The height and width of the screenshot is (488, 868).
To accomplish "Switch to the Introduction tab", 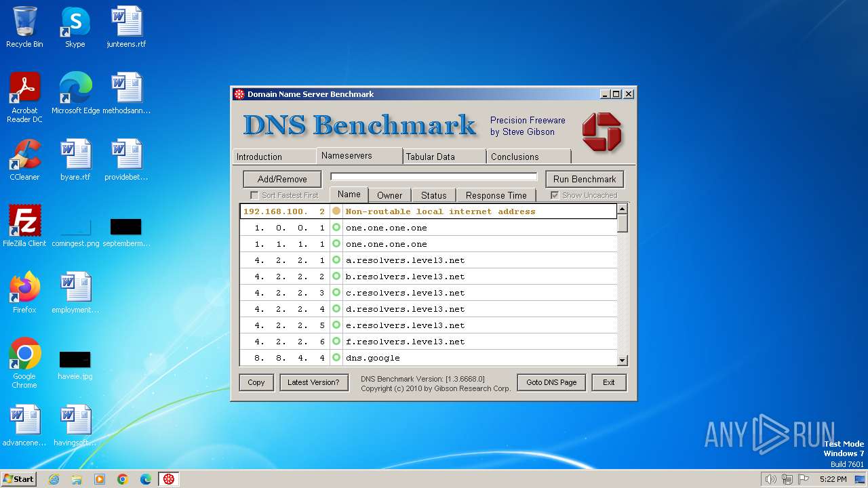I will [274, 157].
